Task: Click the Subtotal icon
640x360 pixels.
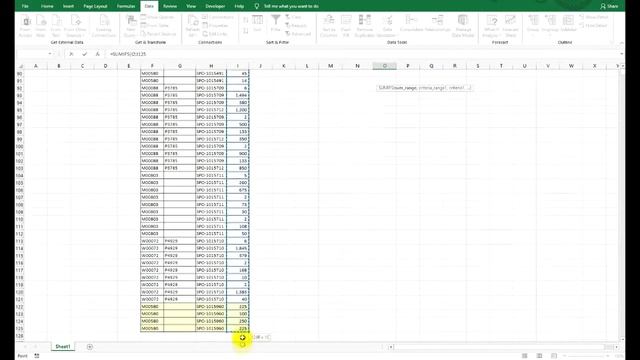Action: click(x=568, y=24)
